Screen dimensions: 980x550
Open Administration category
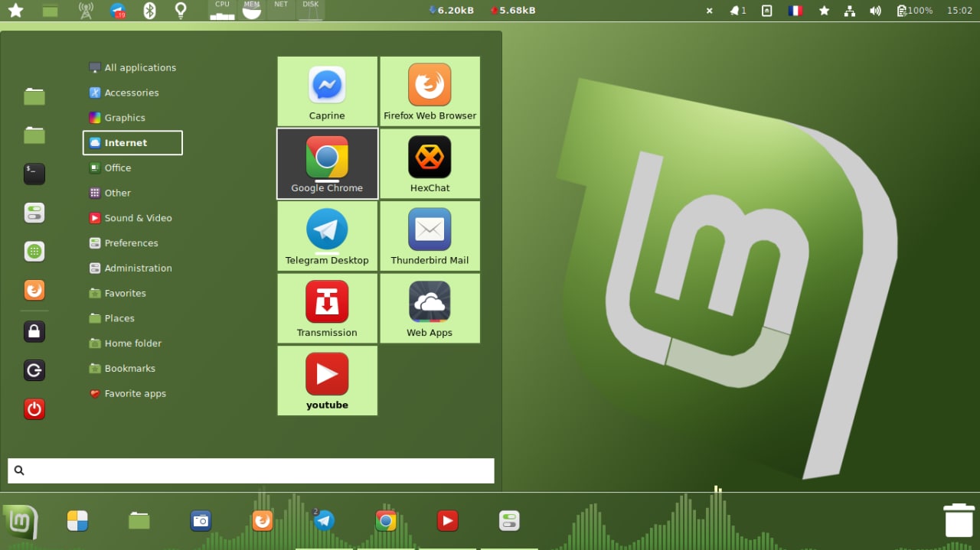pos(132,268)
